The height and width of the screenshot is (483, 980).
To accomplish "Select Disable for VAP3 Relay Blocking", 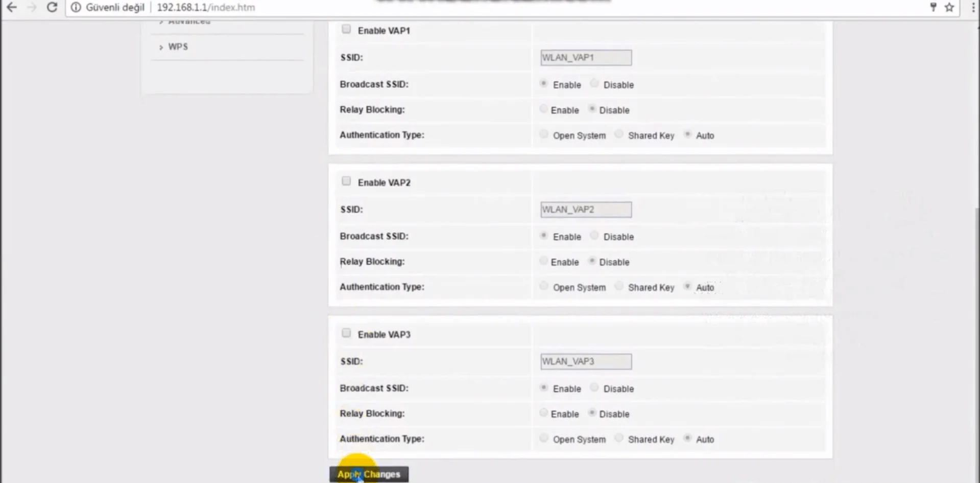I will pyautogui.click(x=592, y=412).
